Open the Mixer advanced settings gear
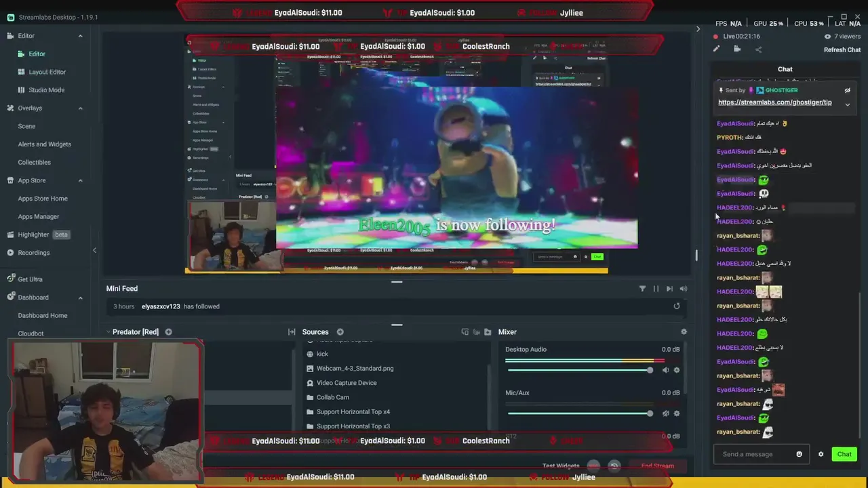 [684, 332]
